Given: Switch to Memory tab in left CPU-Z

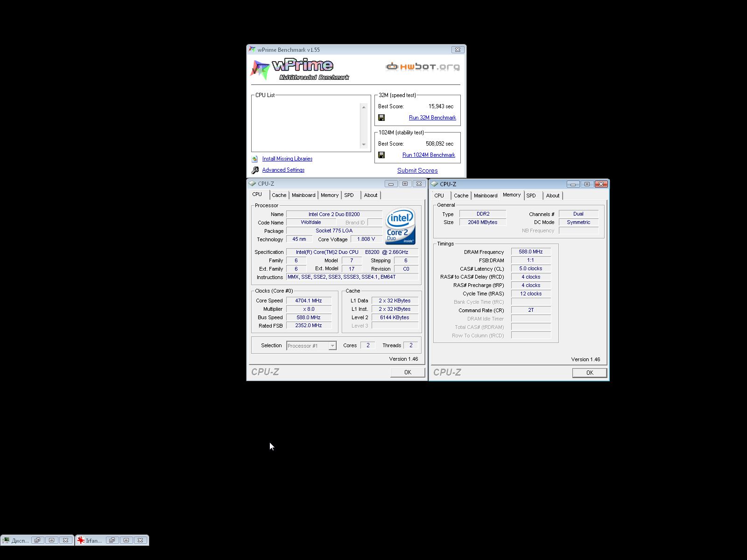Looking at the screenshot, I should 329,195.
